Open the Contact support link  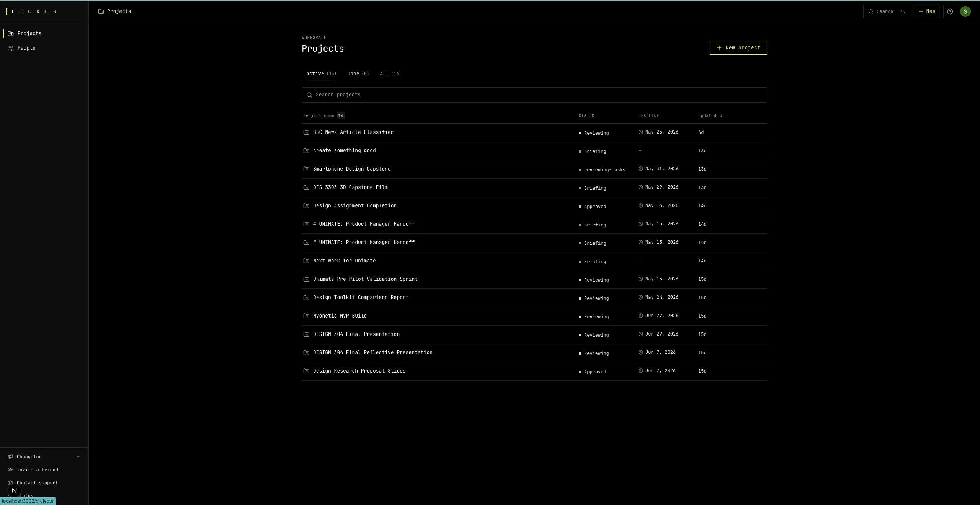coord(38,483)
